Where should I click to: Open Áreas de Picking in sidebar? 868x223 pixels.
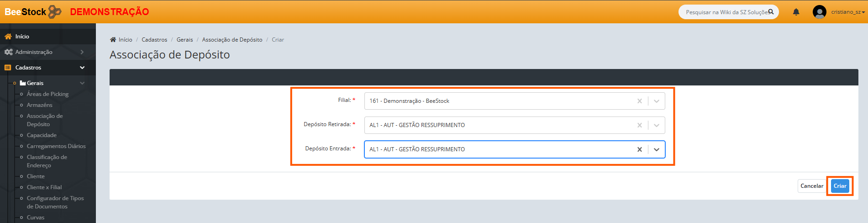click(47, 94)
